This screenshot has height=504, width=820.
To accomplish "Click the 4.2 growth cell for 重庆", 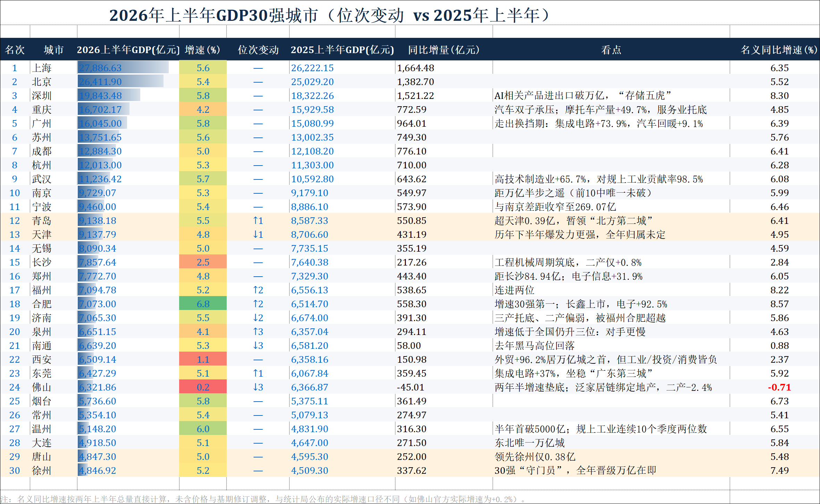I will (203, 109).
